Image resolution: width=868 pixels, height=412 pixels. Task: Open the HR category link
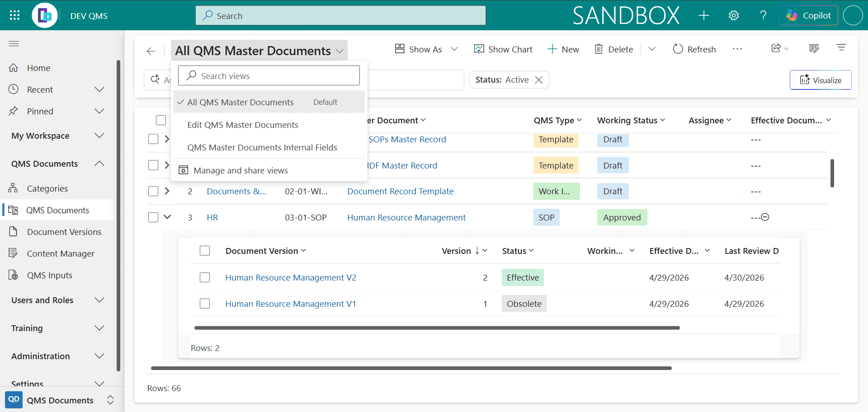coord(212,217)
